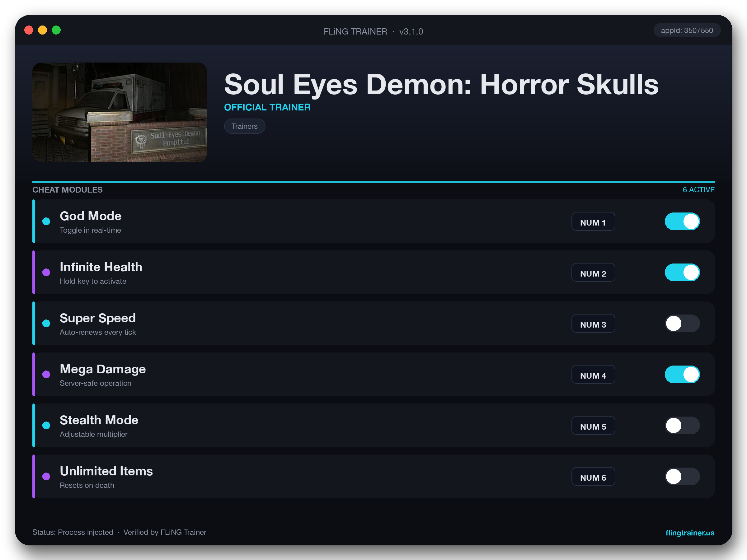Image resolution: width=747 pixels, height=560 pixels.
Task: Disable the Infinite Health toggle
Action: tap(682, 273)
